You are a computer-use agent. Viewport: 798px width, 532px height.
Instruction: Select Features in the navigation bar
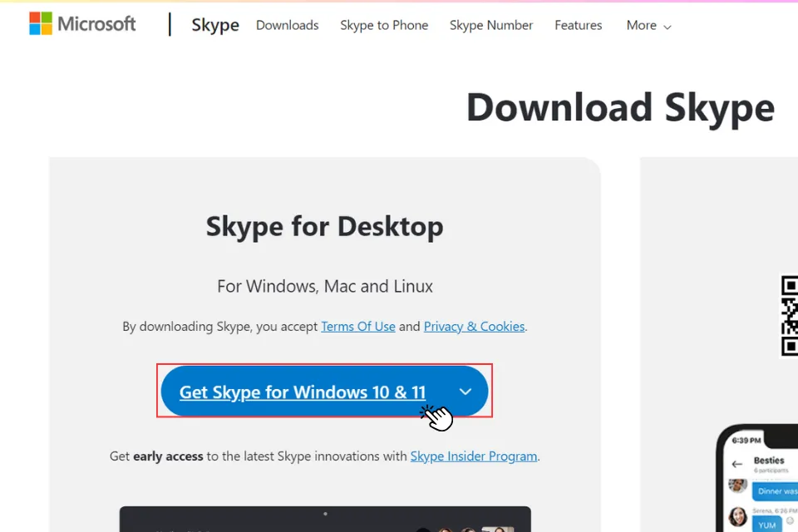point(578,26)
